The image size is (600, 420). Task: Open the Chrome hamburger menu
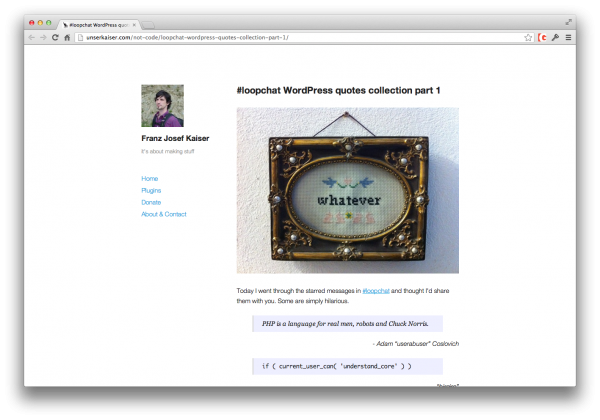[568, 37]
